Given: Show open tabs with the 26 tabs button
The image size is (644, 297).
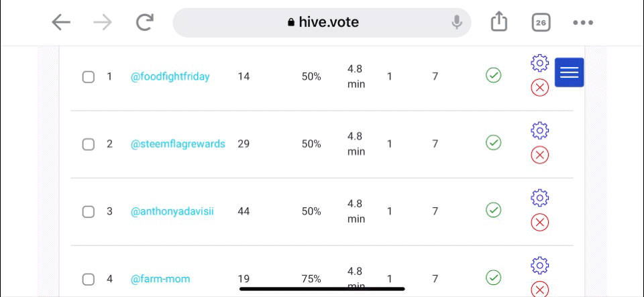Looking at the screenshot, I should coord(541,23).
